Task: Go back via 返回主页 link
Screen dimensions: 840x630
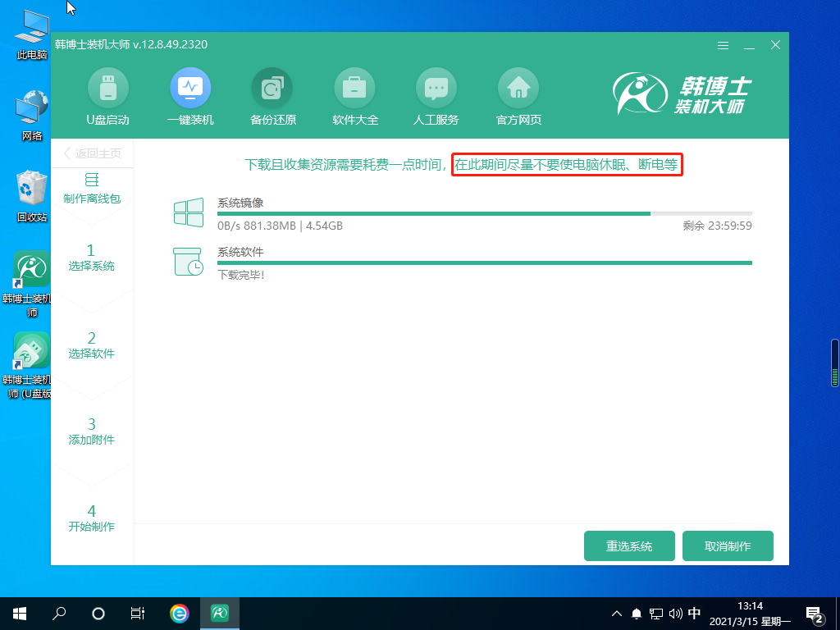Action: point(92,153)
